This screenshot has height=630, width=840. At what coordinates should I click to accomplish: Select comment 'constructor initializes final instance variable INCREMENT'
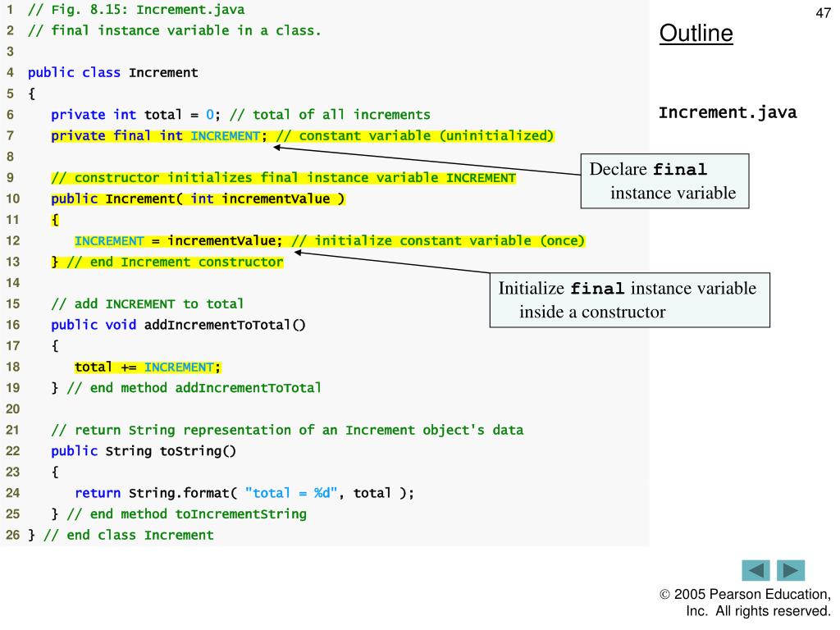coord(283,178)
